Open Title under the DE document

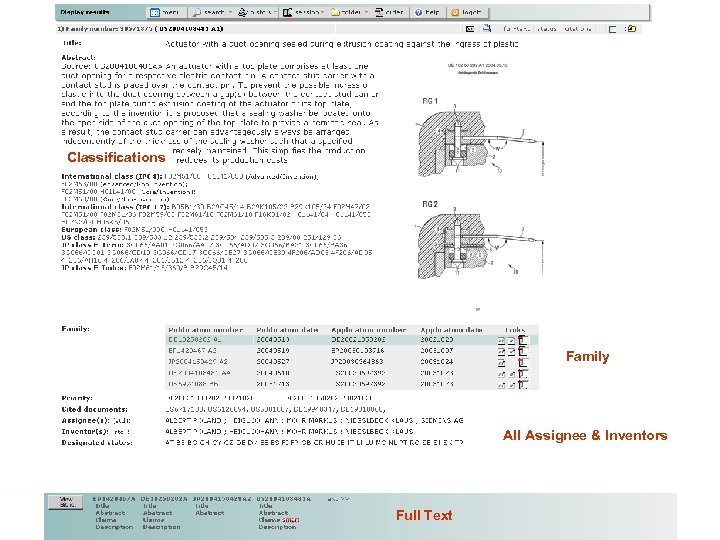tap(150, 506)
